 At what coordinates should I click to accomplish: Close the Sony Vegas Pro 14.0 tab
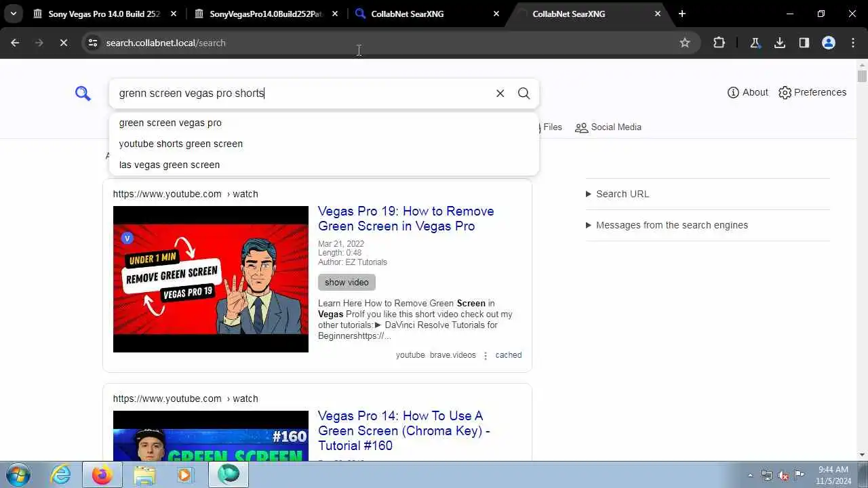coord(174,14)
